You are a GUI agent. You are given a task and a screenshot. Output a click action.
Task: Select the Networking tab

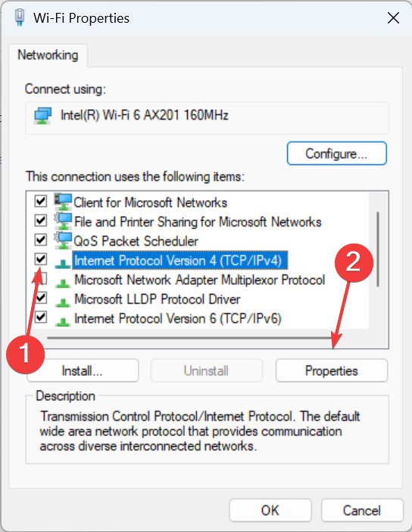(x=48, y=55)
